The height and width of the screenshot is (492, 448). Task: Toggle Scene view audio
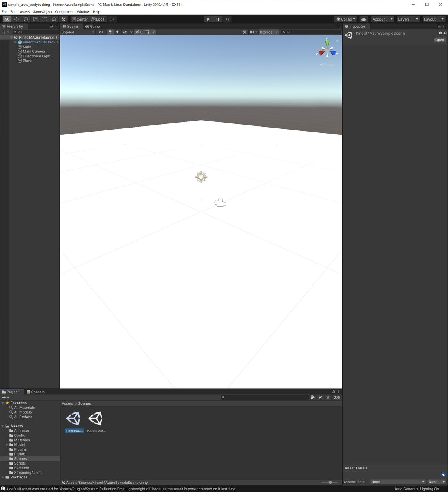coord(117,32)
